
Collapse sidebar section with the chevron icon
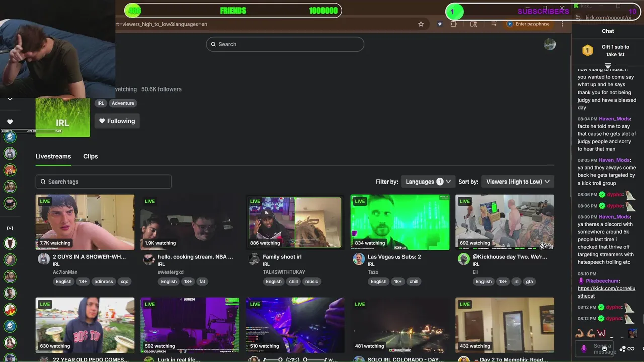[10, 99]
